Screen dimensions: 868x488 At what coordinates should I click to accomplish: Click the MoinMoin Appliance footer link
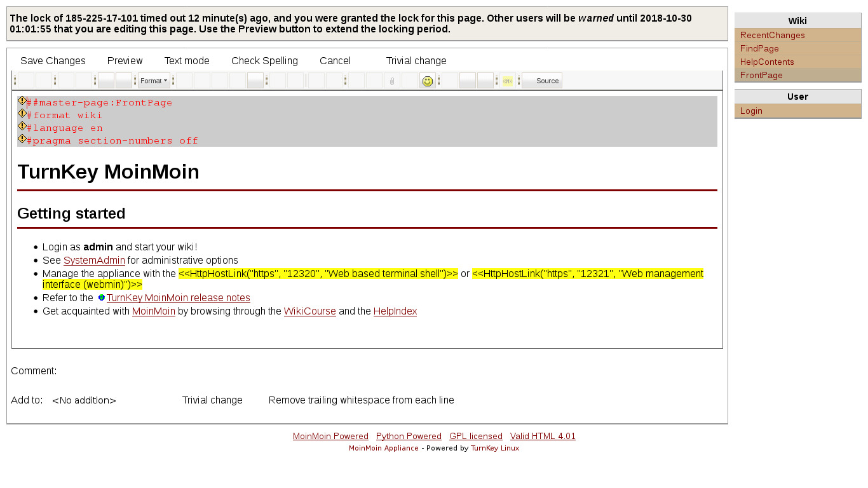click(384, 448)
